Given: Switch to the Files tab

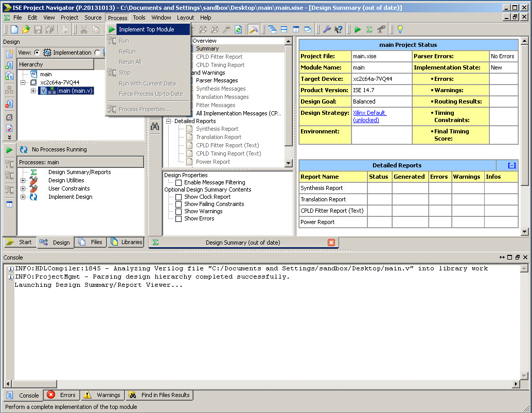Looking at the screenshot, I should coord(90,242).
